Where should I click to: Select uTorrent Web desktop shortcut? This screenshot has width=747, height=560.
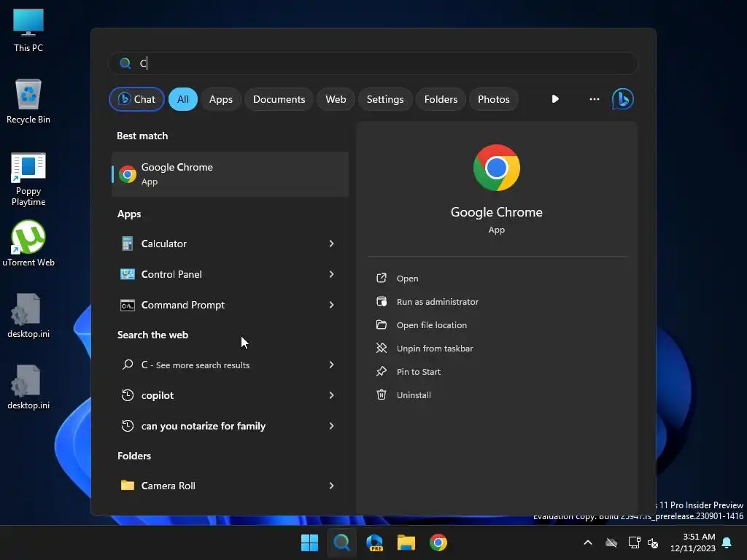click(x=28, y=244)
